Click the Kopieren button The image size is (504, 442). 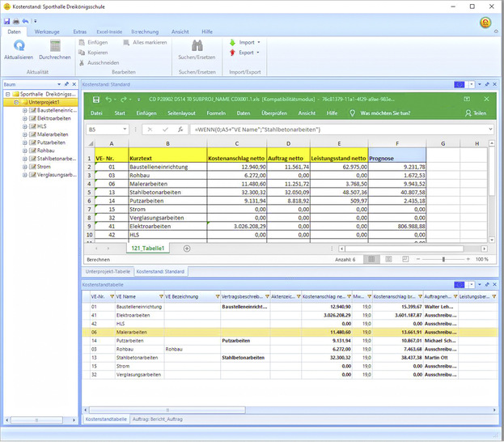(96, 52)
